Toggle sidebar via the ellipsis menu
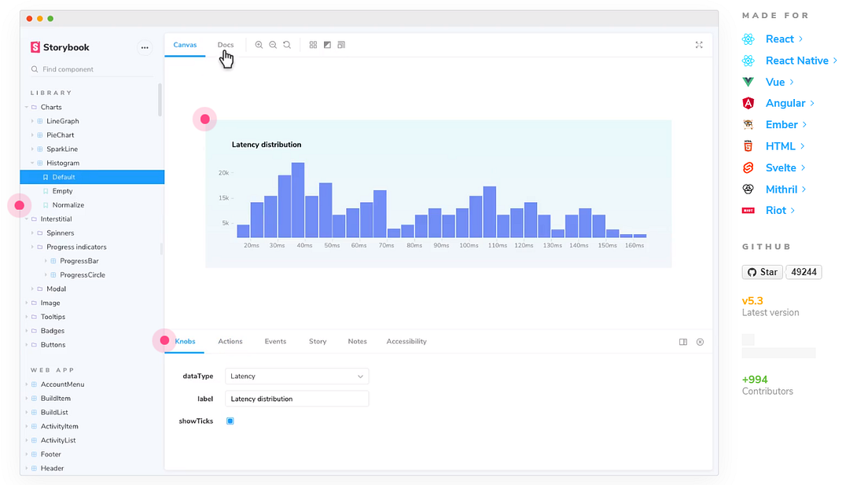This screenshot has height=485, width=868. 145,47
